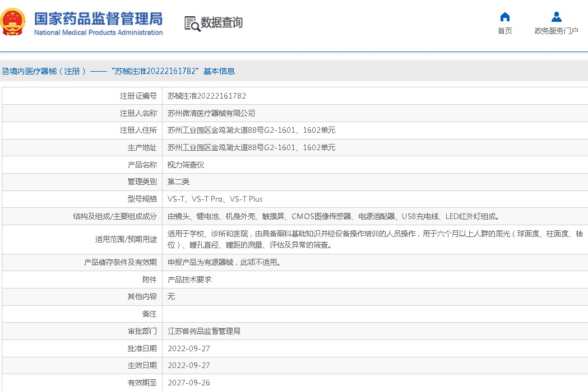
Task: Select the 产品储存条件及有效期 label
Action: (x=120, y=262)
